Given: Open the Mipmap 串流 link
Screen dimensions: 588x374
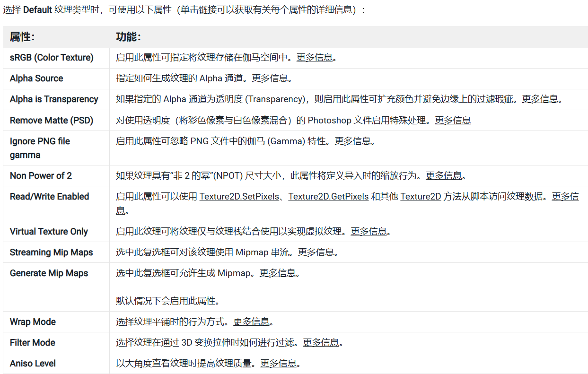Looking at the screenshot, I should (262, 252).
